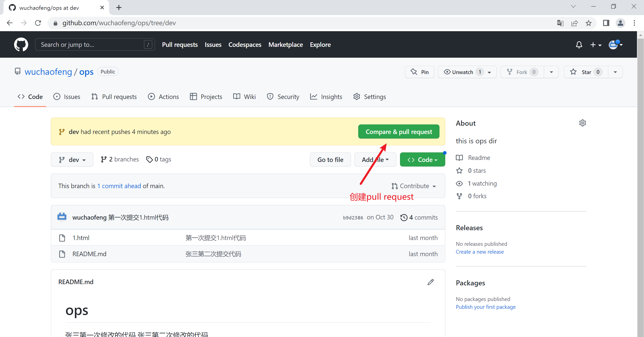The height and width of the screenshot is (337, 644).
Task: Star the ops repository
Action: click(586, 72)
